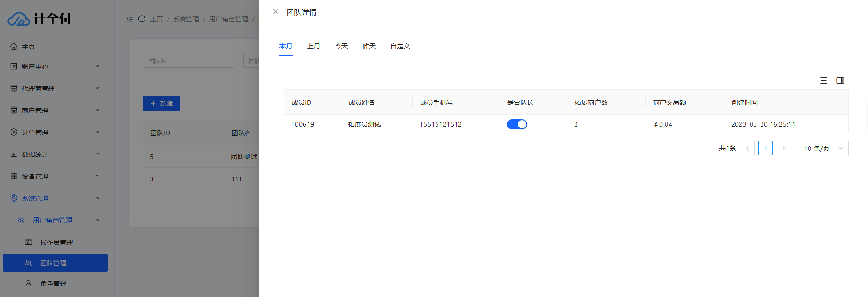Click 商户交易额 value ¥0.04
868x297 pixels.
coord(663,124)
